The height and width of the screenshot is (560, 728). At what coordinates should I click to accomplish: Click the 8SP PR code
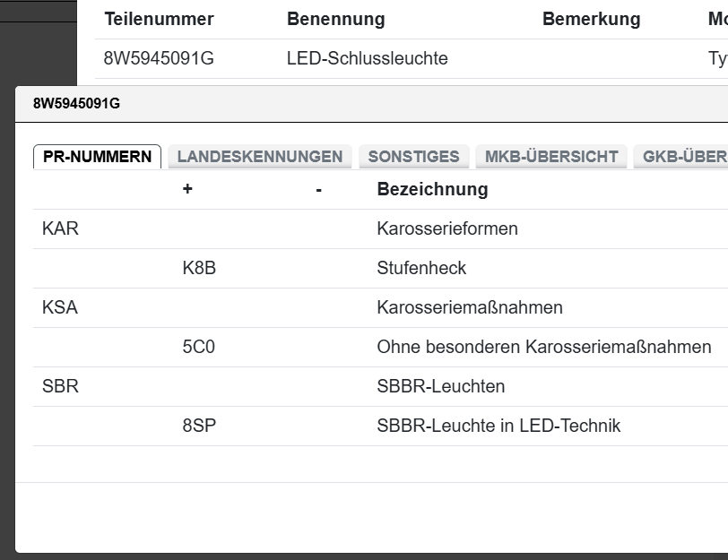[x=199, y=426]
